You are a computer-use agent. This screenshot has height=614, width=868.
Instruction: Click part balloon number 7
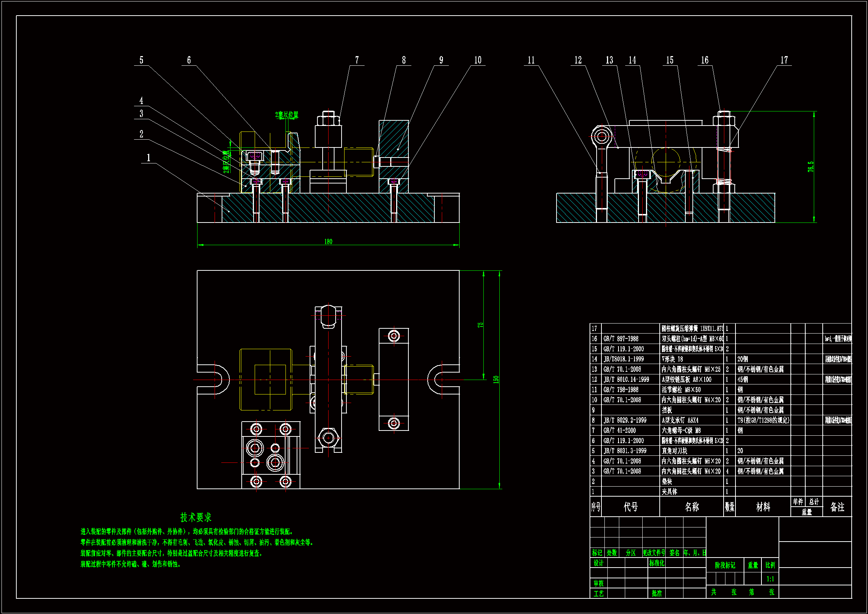pyautogui.click(x=357, y=60)
